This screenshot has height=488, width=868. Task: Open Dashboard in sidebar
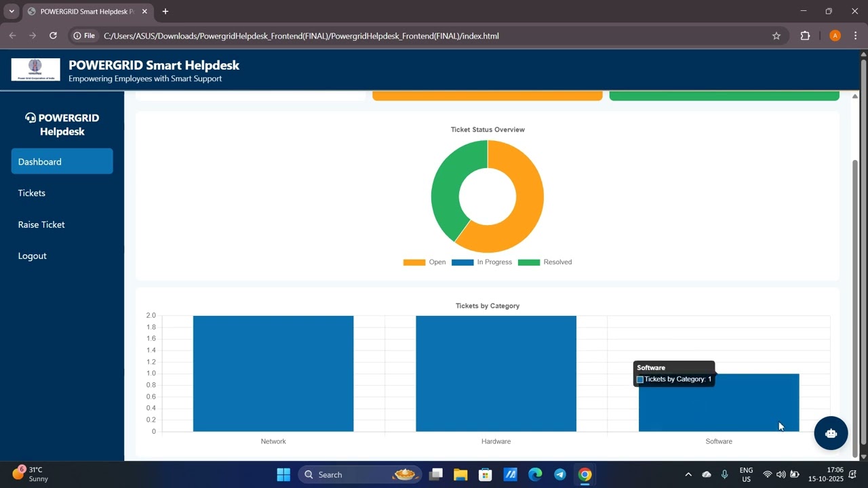pos(62,161)
